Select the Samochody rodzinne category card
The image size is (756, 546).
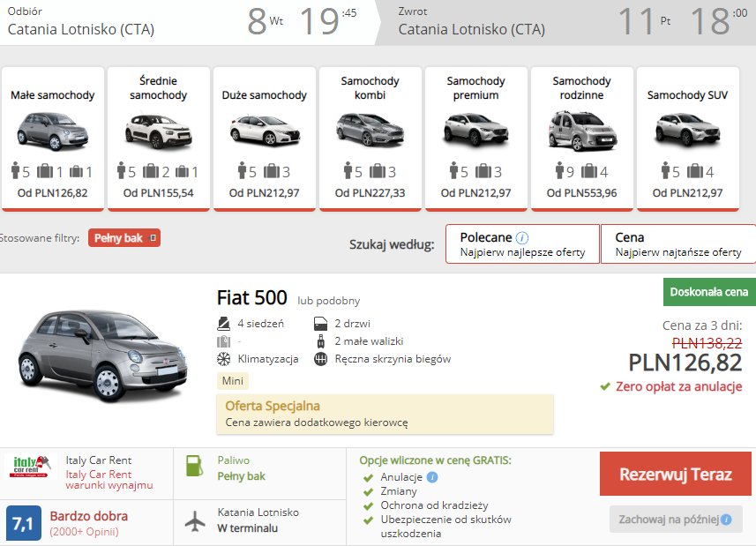[582, 138]
